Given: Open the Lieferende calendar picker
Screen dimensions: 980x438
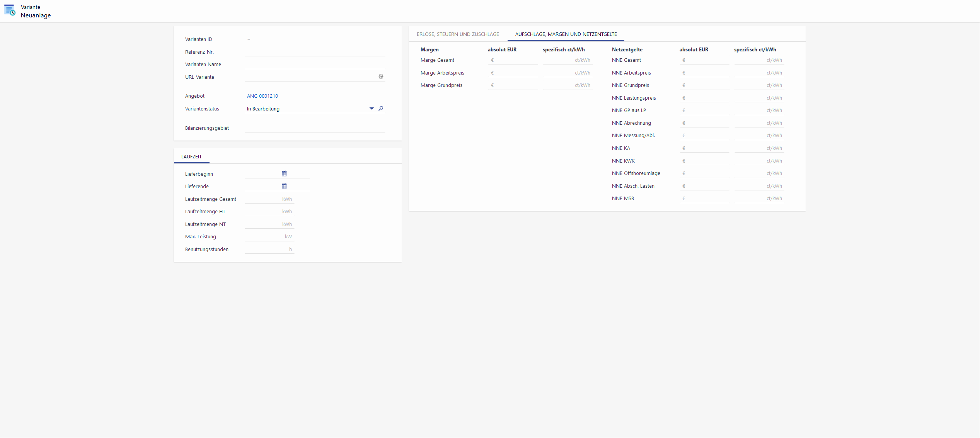Looking at the screenshot, I should (x=284, y=186).
